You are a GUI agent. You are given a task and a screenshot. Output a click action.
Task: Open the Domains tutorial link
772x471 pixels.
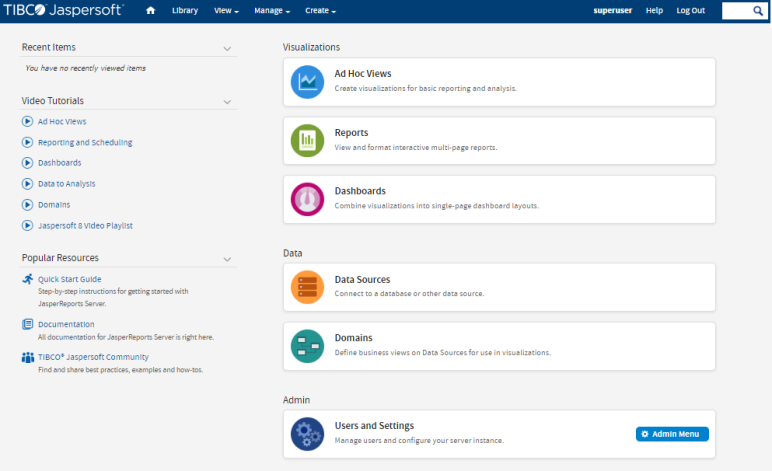coord(54,205)
